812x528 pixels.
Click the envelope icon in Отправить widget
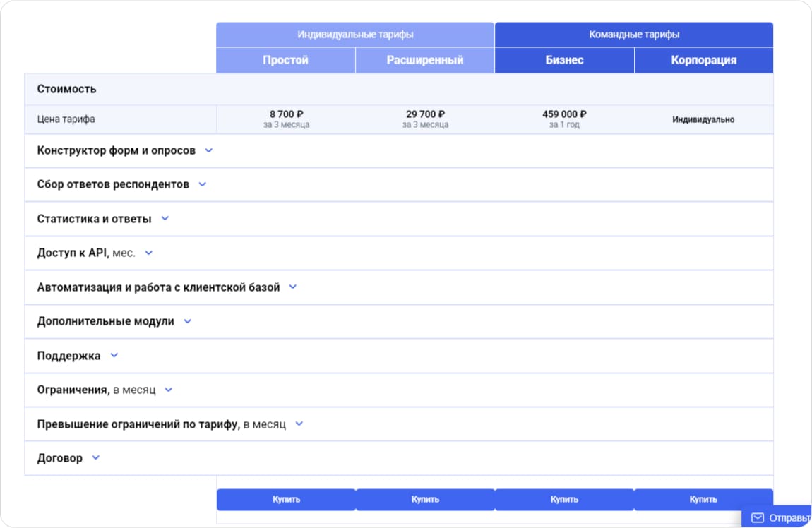point(758,518)
